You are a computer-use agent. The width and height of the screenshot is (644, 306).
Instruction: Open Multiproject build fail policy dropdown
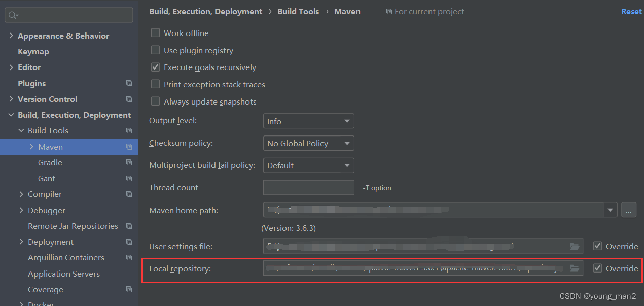click(308, 165)
